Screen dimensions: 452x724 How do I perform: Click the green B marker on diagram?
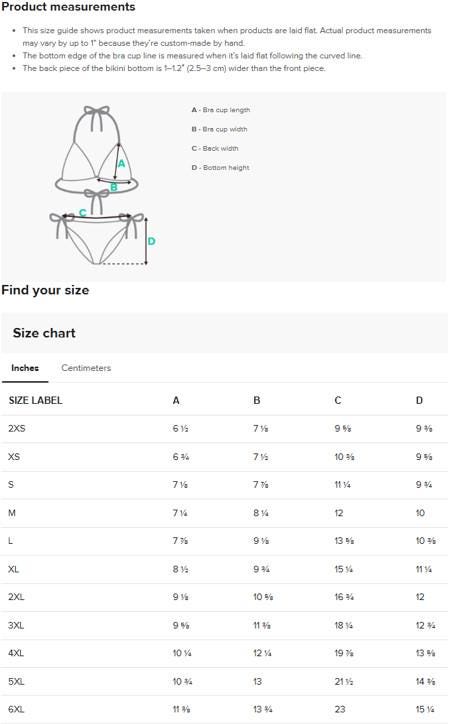click(114, 187)
